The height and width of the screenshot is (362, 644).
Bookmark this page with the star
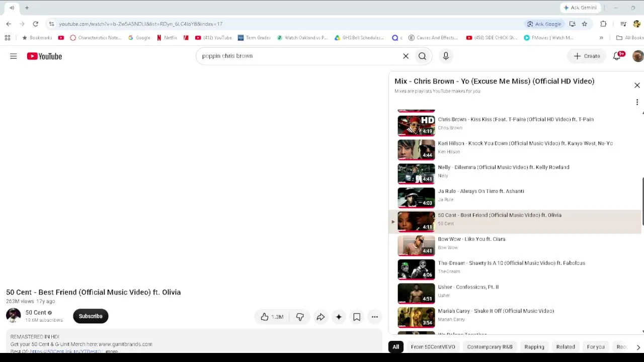[x=585, y=24]
